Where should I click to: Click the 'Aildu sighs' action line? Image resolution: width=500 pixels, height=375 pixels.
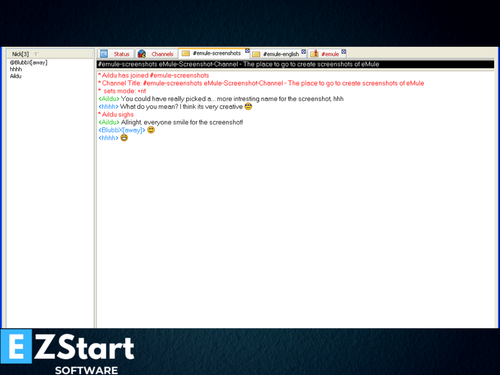(x=116, y=115)
